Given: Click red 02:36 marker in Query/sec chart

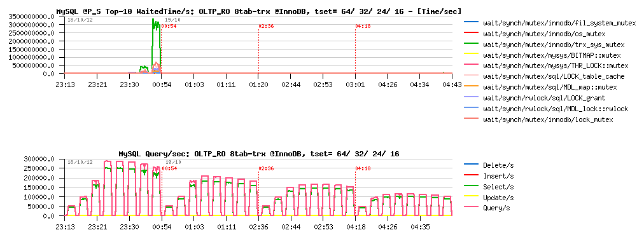Looking at the screenshot, I should pyautogui.click(x=266, y=168).
